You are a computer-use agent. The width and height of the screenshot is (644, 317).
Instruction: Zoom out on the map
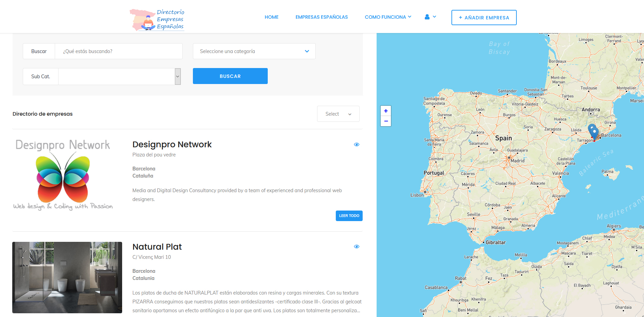click(x=386, y=121)
